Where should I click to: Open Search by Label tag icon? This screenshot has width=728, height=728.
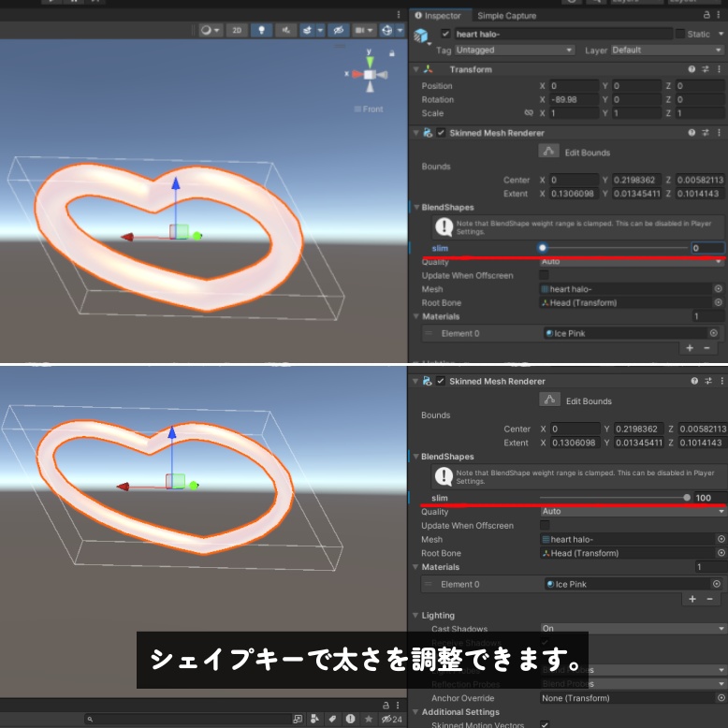[x=332, y=720]
